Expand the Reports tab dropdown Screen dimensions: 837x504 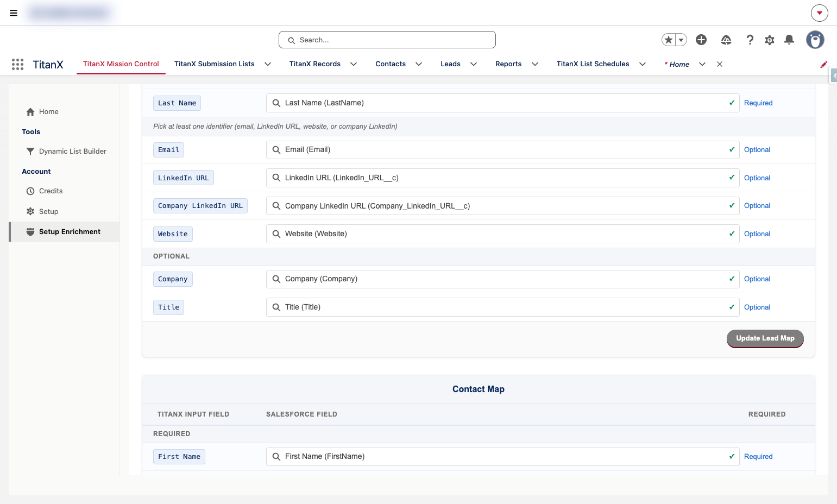point(535,64)
